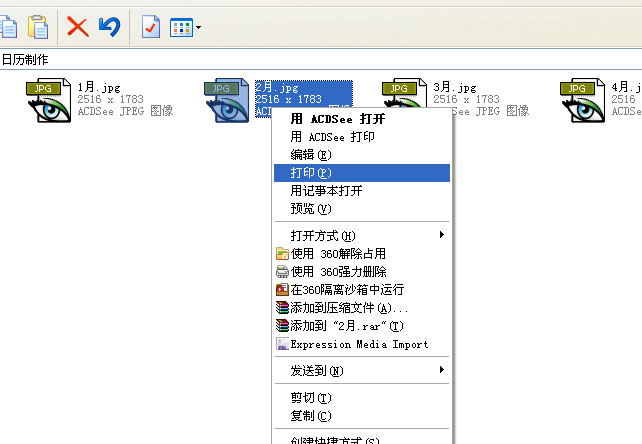Click Expression Media Import icon
The width and height of the screenshot is (642, 444).
tap(283, 344)
